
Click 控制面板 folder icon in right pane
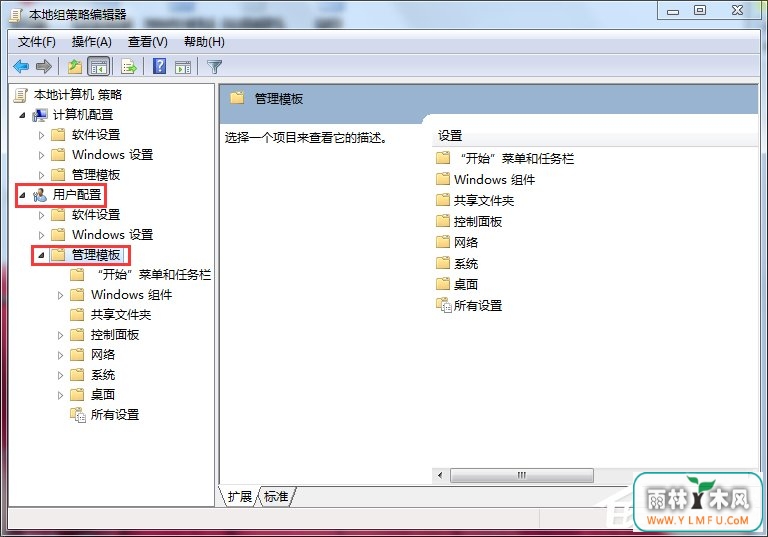(443, 221)
